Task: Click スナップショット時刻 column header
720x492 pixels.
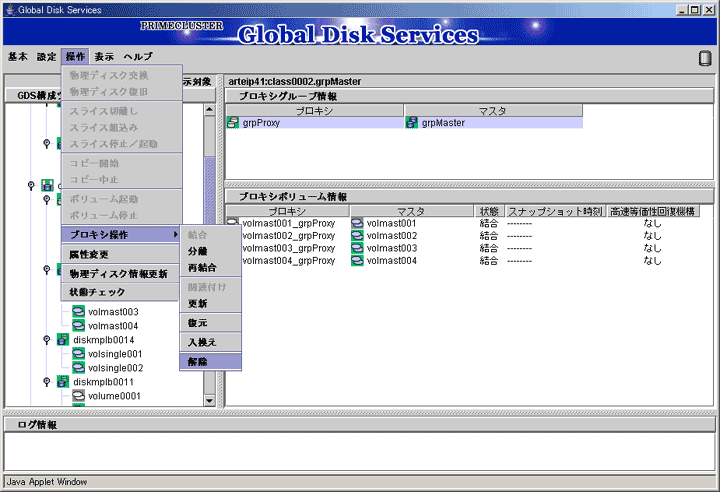Action: pos(555,211)
